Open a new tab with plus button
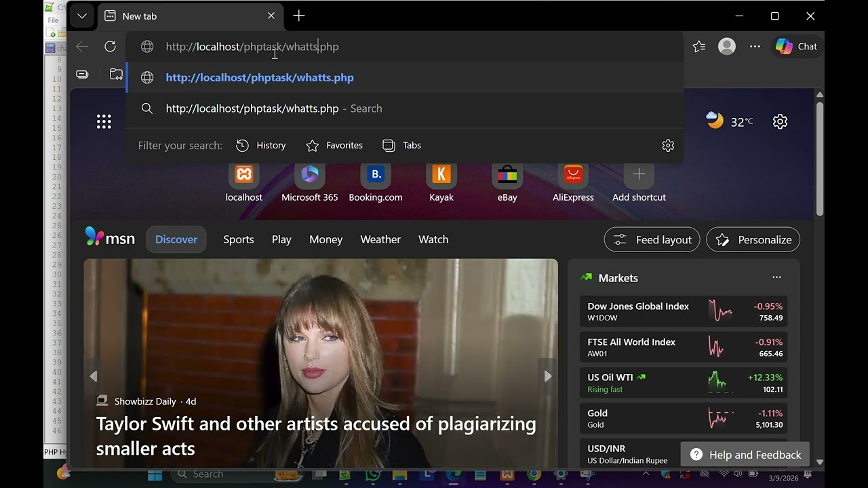This screenshot has width=868, height=488. (299, 16)
